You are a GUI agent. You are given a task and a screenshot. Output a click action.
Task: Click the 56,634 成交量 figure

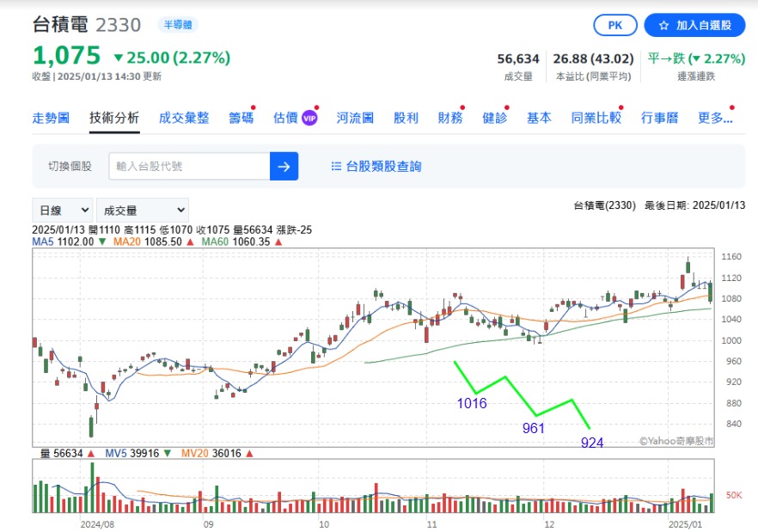tap(518, 59)
